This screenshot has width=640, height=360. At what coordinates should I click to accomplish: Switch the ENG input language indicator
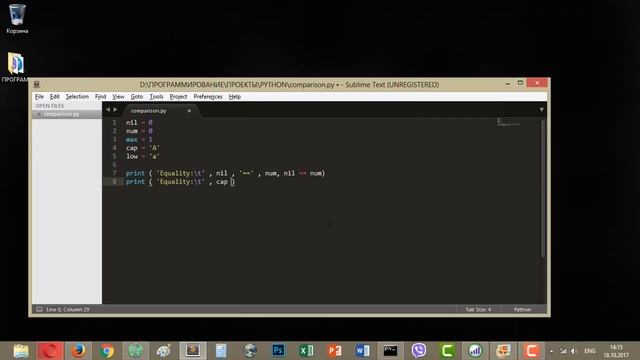click(590, 351)
